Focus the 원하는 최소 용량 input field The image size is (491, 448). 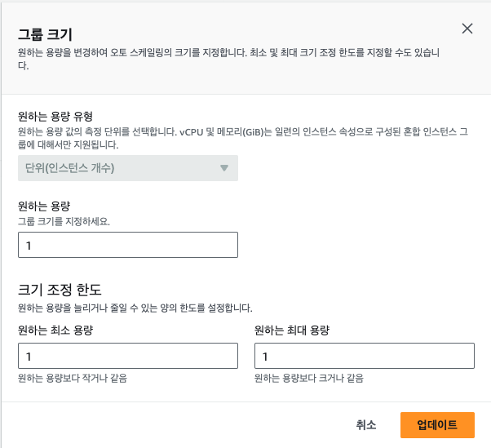pos(128,356)
